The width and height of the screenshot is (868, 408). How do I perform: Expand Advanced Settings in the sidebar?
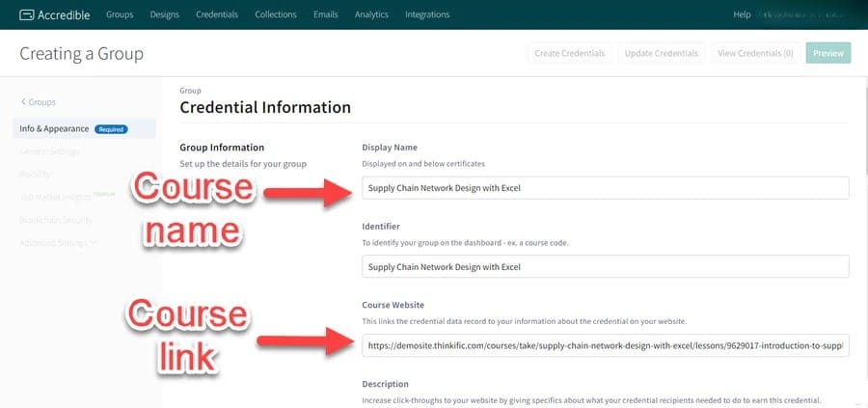click(58, 243)
